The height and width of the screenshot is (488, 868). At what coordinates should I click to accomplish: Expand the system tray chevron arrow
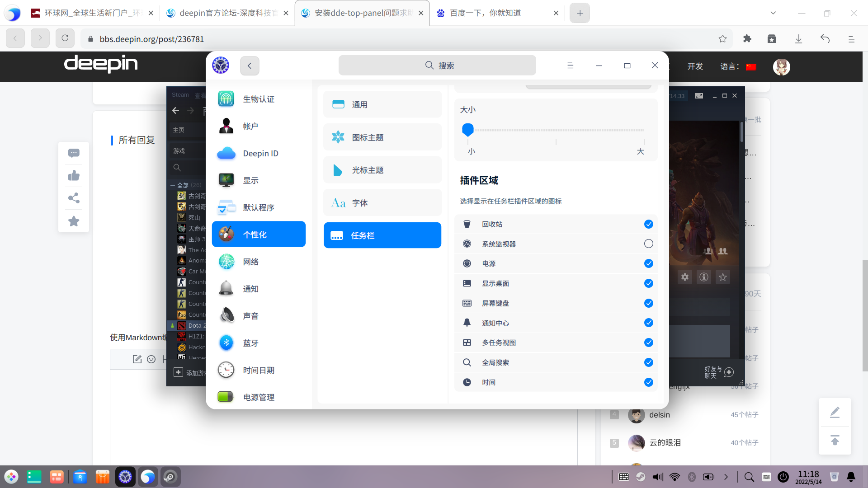point(726,476)
